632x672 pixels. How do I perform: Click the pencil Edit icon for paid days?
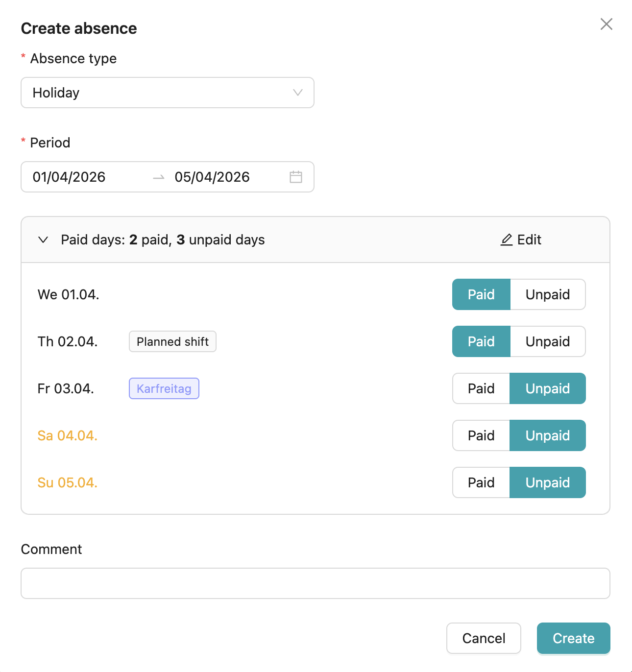pyautogui.click(x=507, y=240)
